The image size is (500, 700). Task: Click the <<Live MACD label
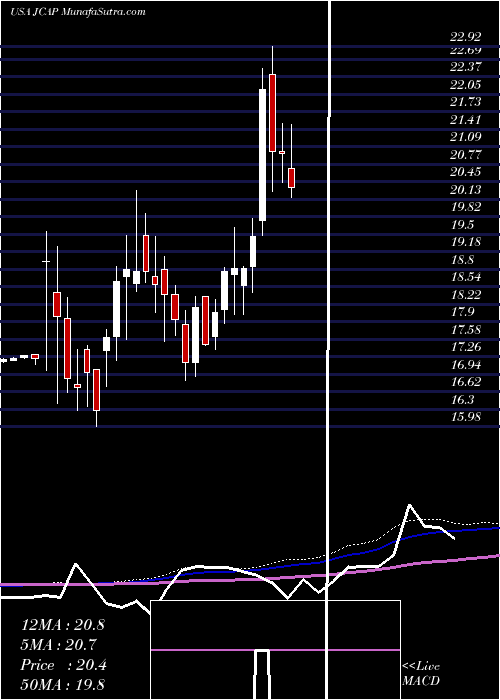[421, 674]
